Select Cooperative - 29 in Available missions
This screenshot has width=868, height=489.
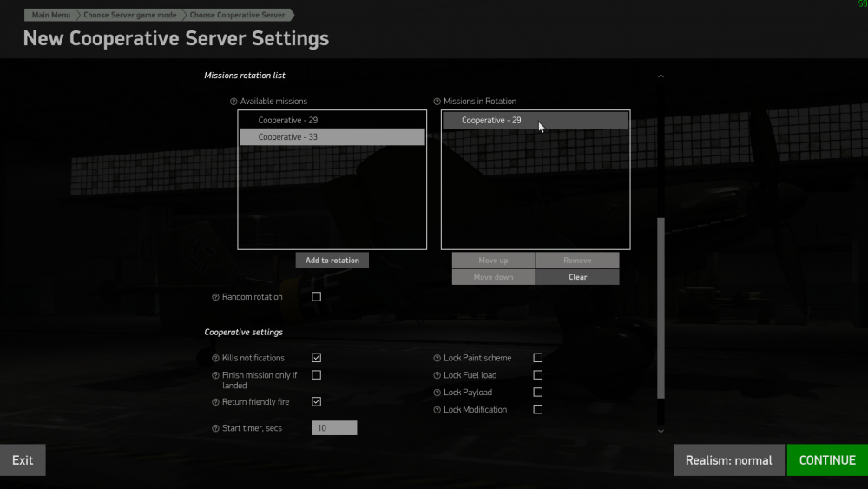[332, 120]
